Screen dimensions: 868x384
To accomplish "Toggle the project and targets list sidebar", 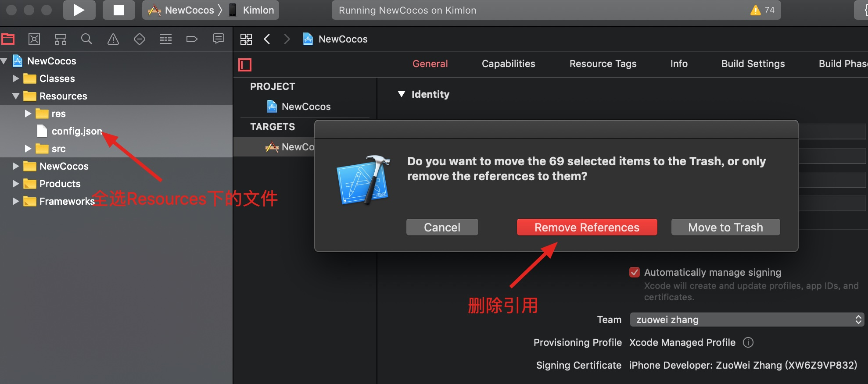I will [245, 65].
